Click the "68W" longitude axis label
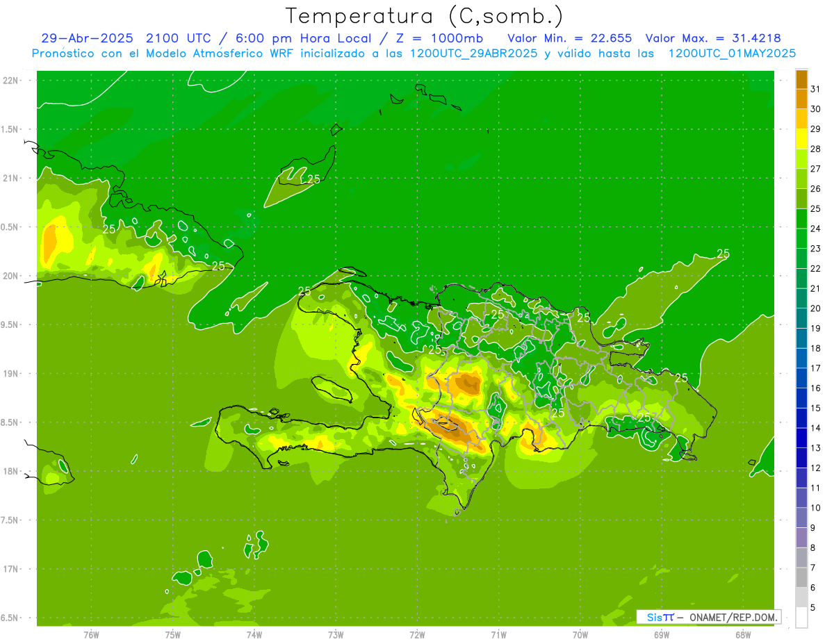The height and width of the screenshot is (644, 834). (743, 635)
